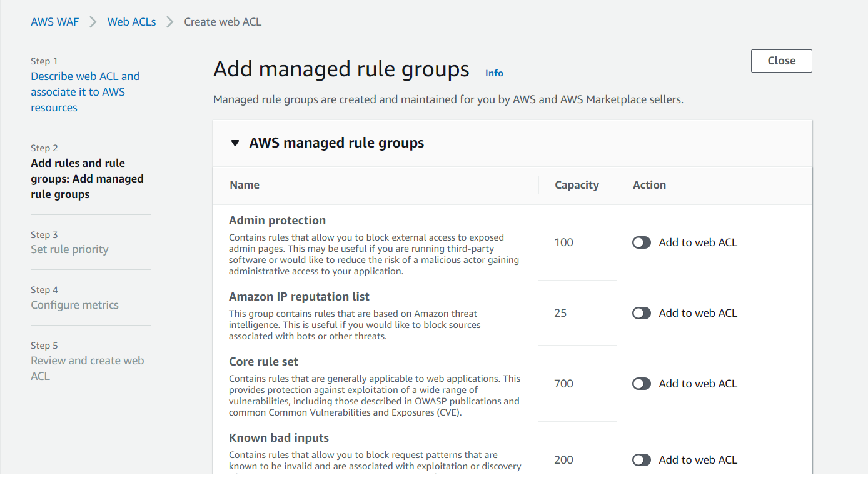868x480 pixels.
Task: Click the Create web ACL breadcrumb text
Action: pyautogui.click(x=223, y=22)
